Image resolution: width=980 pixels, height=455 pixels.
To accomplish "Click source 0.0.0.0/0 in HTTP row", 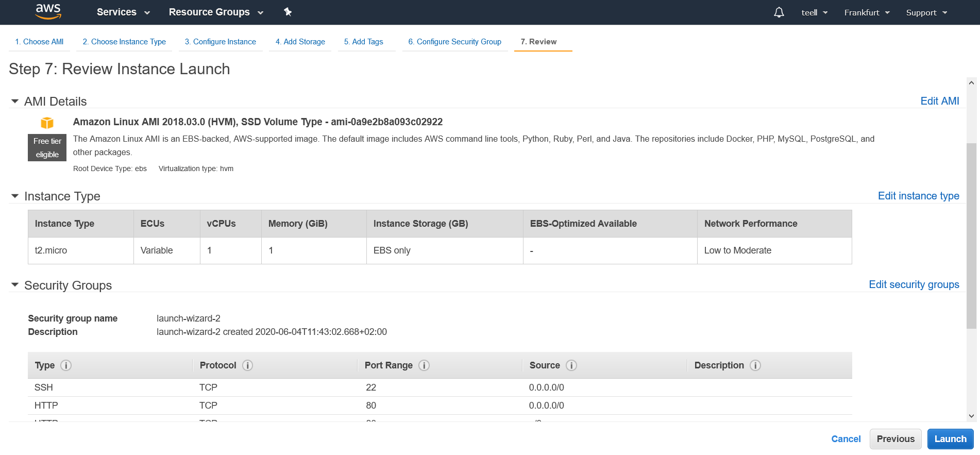I will click(546, 406).
